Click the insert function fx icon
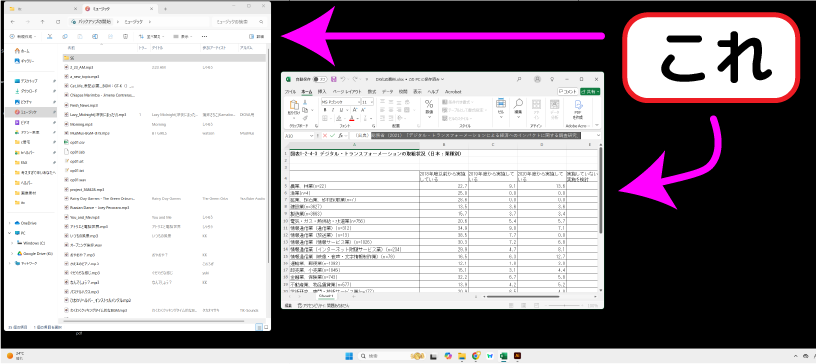This screenshot has width=816, height=364. point(340,135)
